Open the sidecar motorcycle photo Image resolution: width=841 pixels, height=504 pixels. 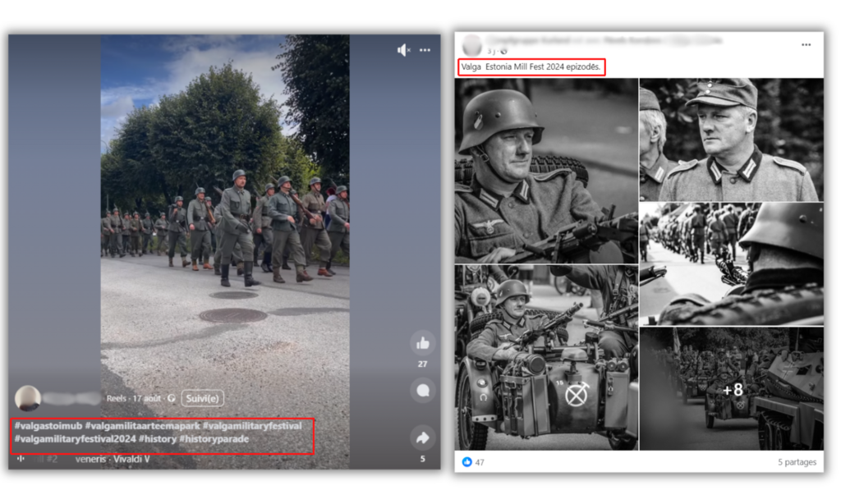[546, 357]
